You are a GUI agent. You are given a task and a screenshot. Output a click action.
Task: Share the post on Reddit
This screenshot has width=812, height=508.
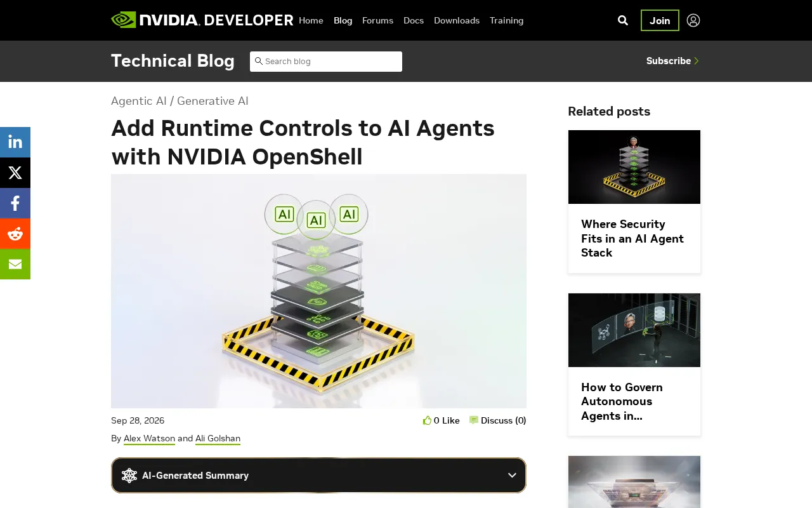point(15,234)
